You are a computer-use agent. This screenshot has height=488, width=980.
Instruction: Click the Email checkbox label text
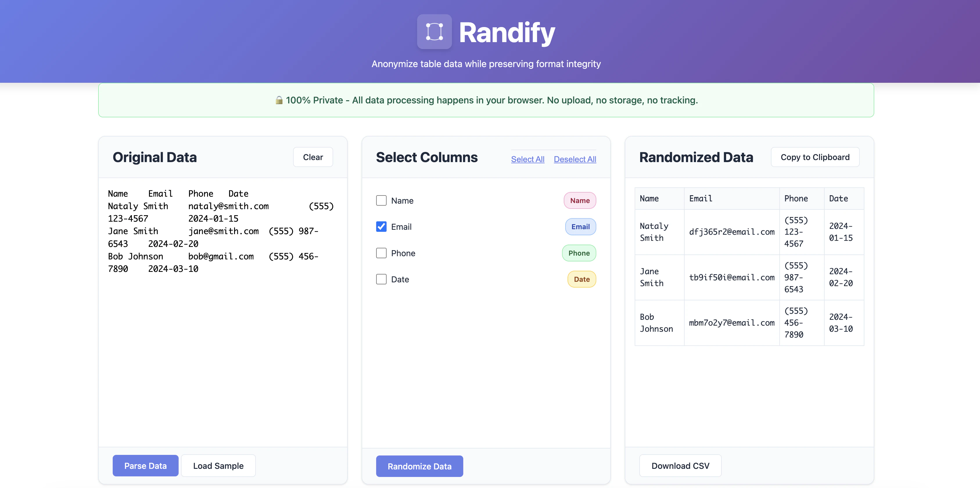pyautogui.click(x=401, y=227)
